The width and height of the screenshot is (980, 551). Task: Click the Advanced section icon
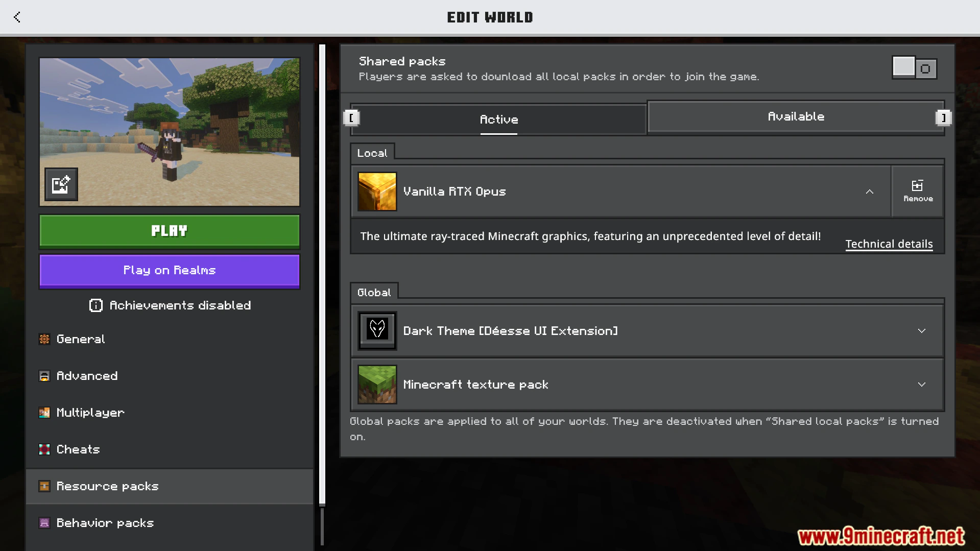click(x=44, y=376)
